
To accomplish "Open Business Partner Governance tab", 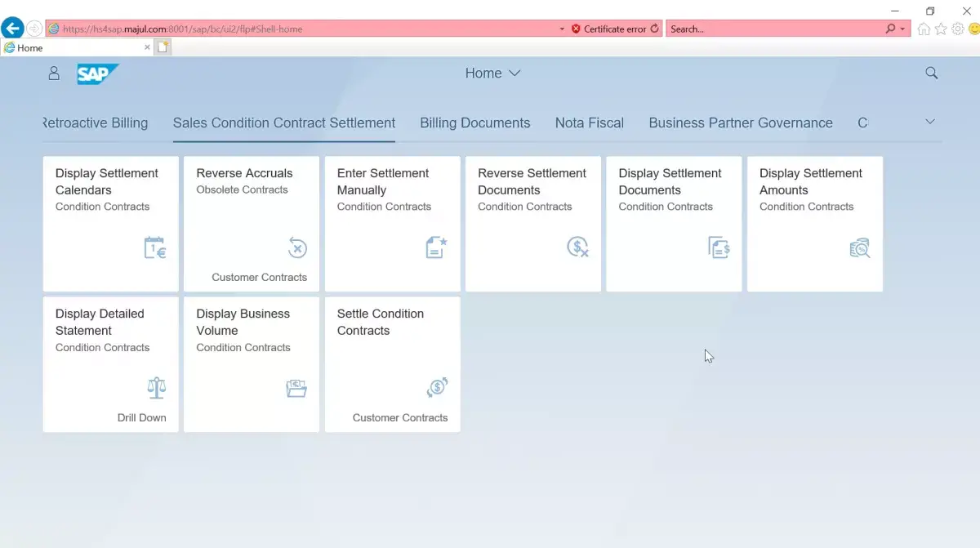I will [741, 123].
